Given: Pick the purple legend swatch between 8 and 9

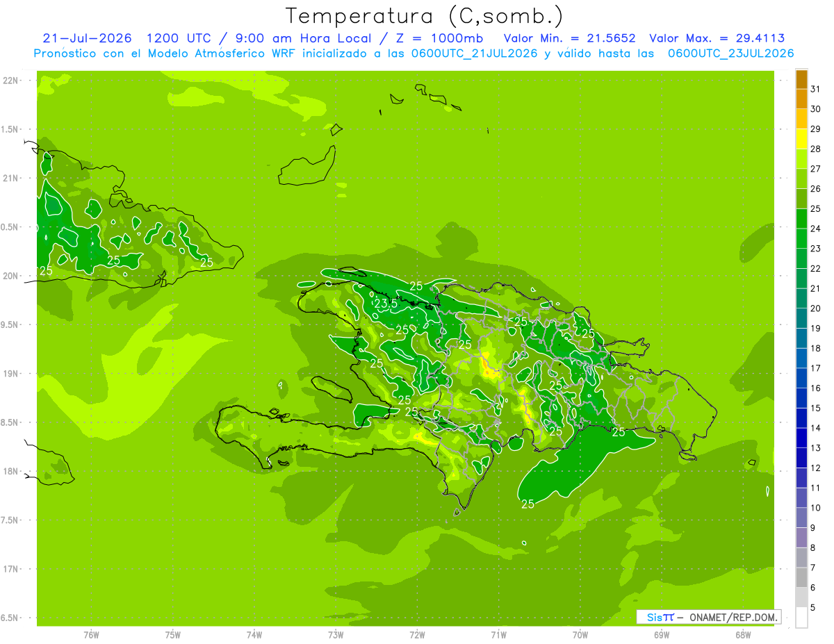Looking at the screenshot, I should click(x=801, y=538).
